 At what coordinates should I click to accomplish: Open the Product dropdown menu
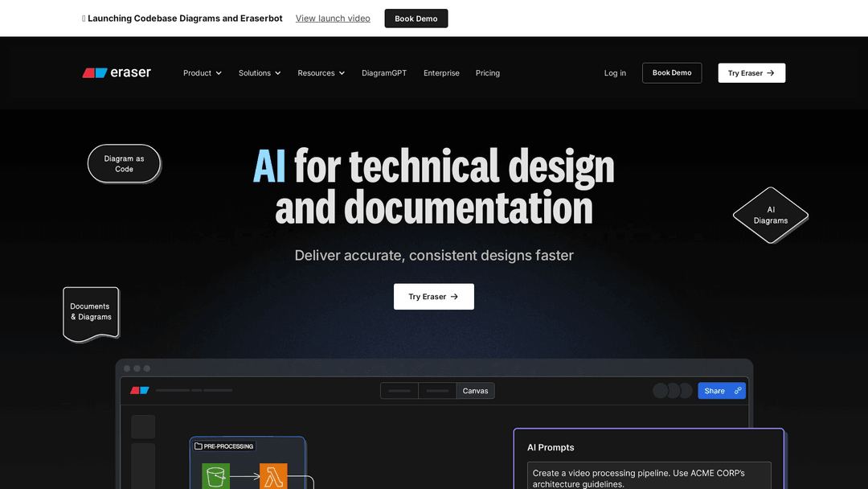click(x=202, y=73)
